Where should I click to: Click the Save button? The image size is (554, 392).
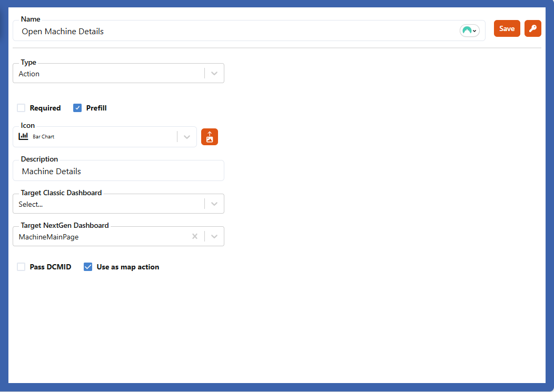tap(507, 28)
